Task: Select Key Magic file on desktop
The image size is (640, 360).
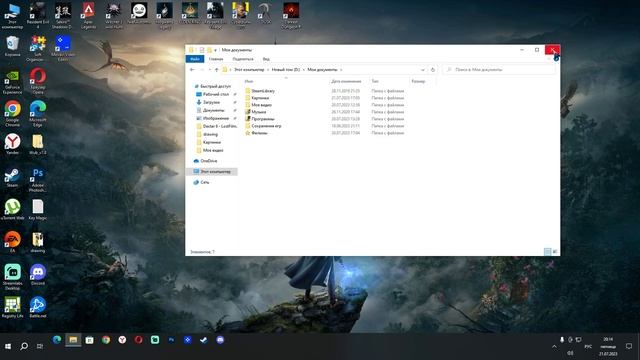Action: tap(38, 209)
